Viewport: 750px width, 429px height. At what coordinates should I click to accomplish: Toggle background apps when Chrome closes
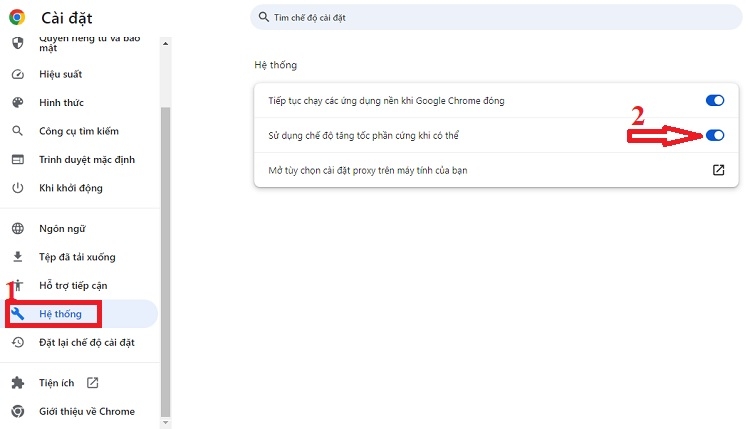(714, 100)
